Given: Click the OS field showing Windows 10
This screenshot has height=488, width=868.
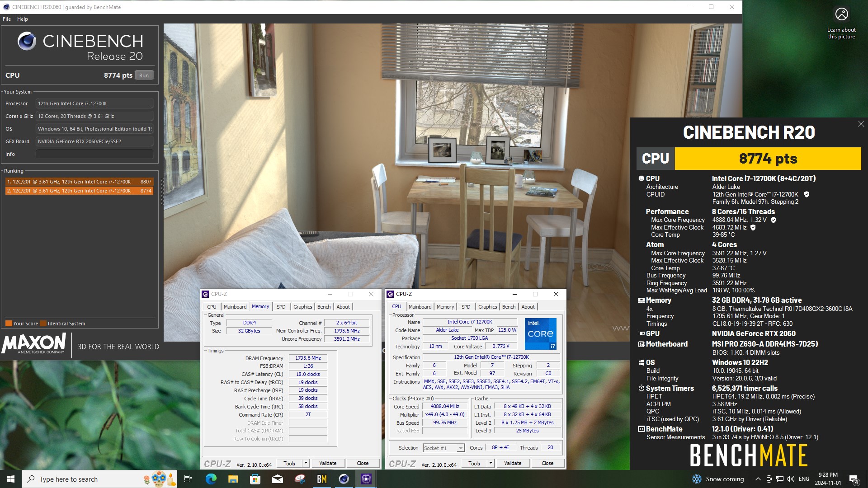Looking at the screenshot, I should (94, 129).
